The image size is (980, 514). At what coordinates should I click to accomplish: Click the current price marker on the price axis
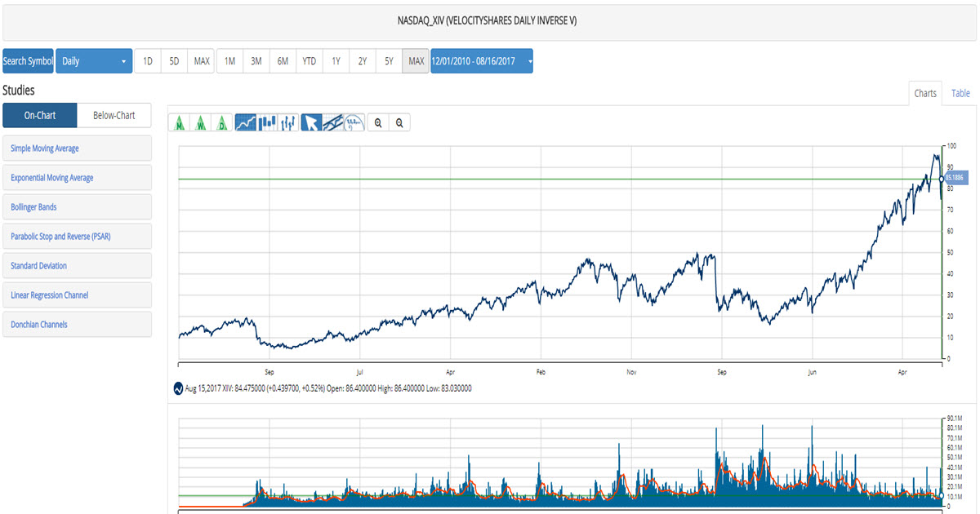tap(955, 178)
